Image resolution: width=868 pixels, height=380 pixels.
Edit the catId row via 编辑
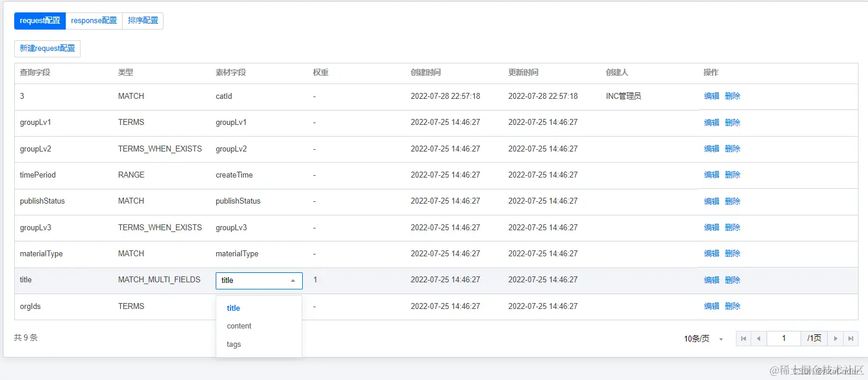click(712, 96)
